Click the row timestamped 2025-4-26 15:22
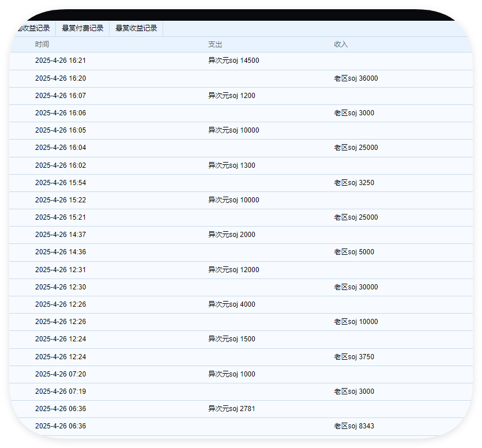This screenshot has width=482, height=448. pos(61,200)
